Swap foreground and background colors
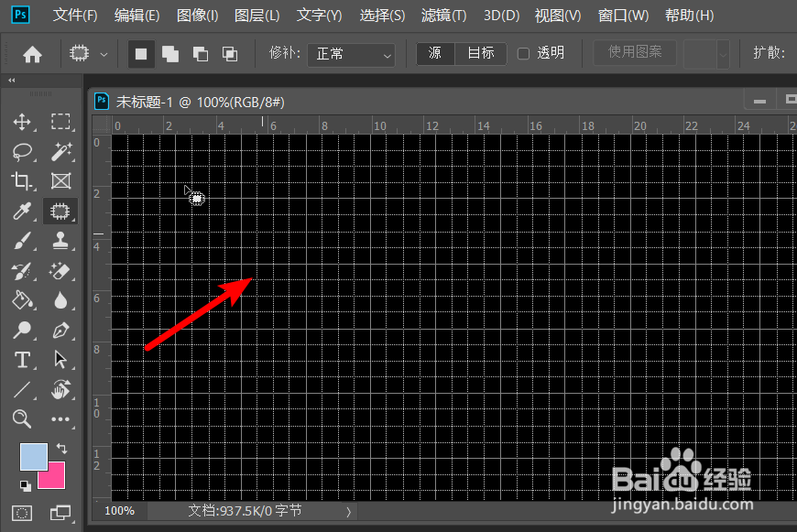 (61, 448)
